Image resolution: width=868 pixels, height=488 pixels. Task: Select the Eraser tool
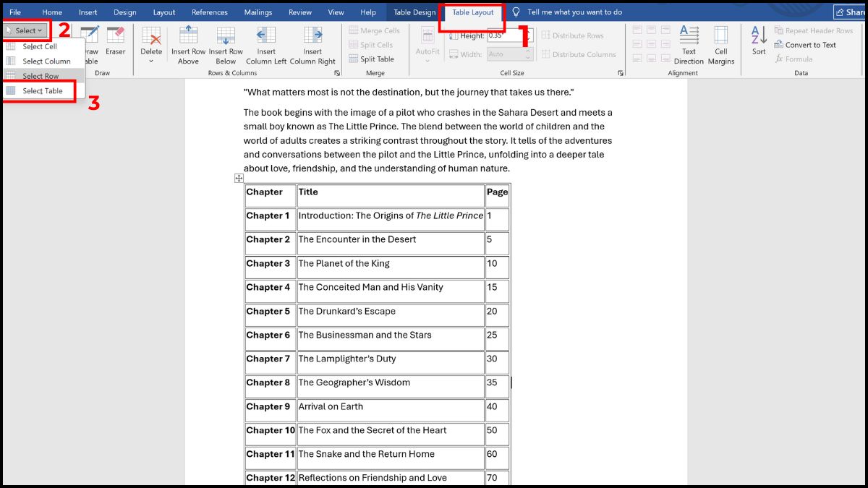115,39
